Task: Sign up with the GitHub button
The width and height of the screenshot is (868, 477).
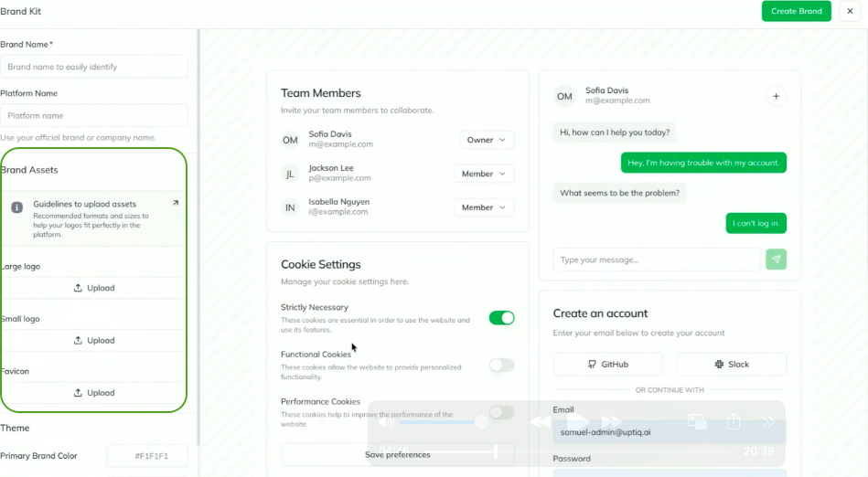Action: click(607, 364)
